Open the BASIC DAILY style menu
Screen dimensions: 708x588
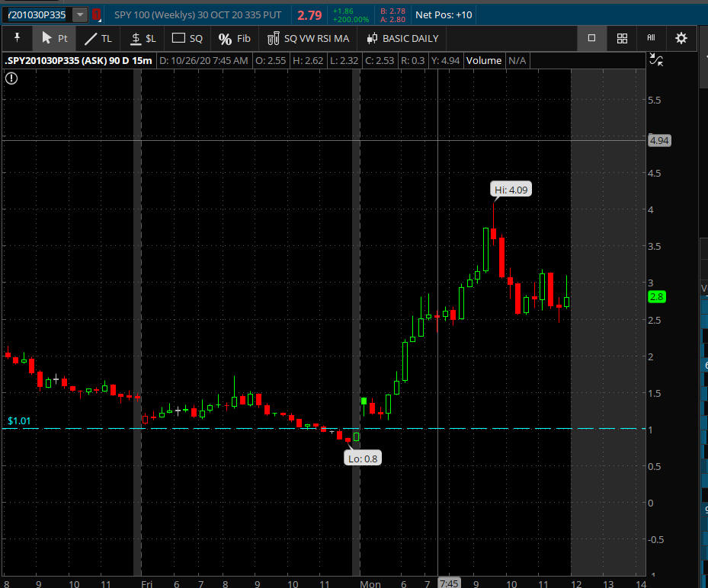click(402, 38)
